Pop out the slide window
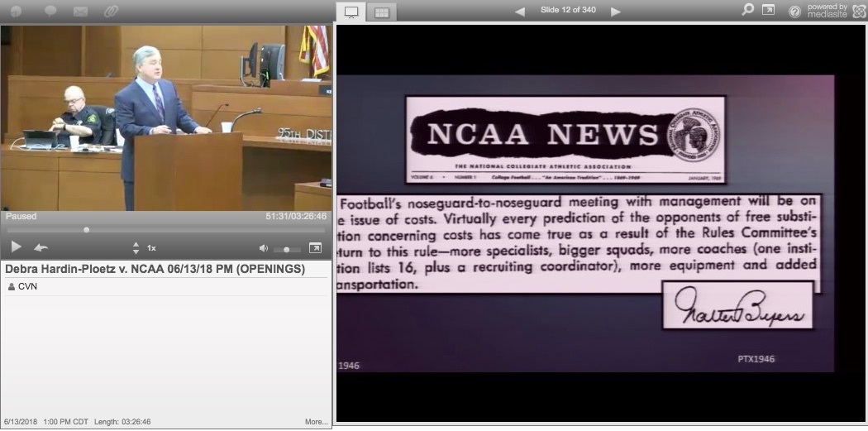This screenshot has height=431, width=868. point(768,9)
